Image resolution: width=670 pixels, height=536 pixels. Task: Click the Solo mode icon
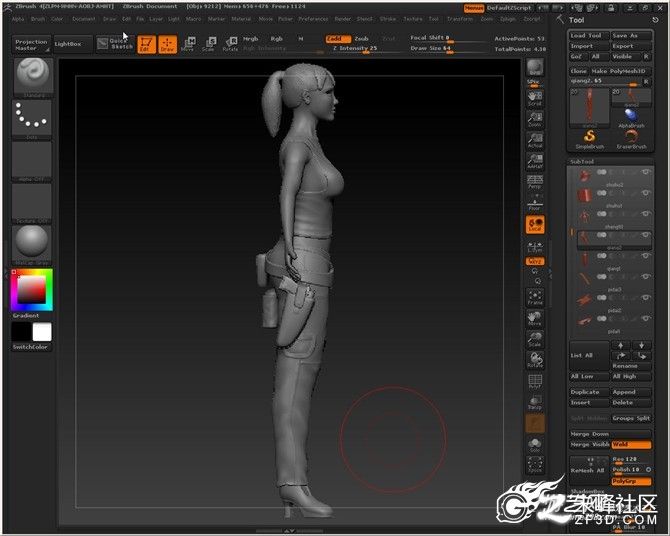tap(535, 445)
